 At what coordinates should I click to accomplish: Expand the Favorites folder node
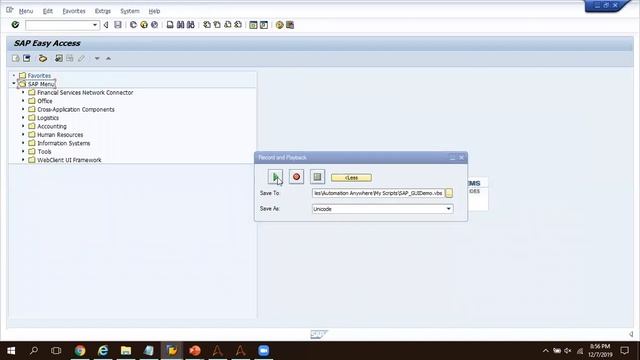(13, 76)
